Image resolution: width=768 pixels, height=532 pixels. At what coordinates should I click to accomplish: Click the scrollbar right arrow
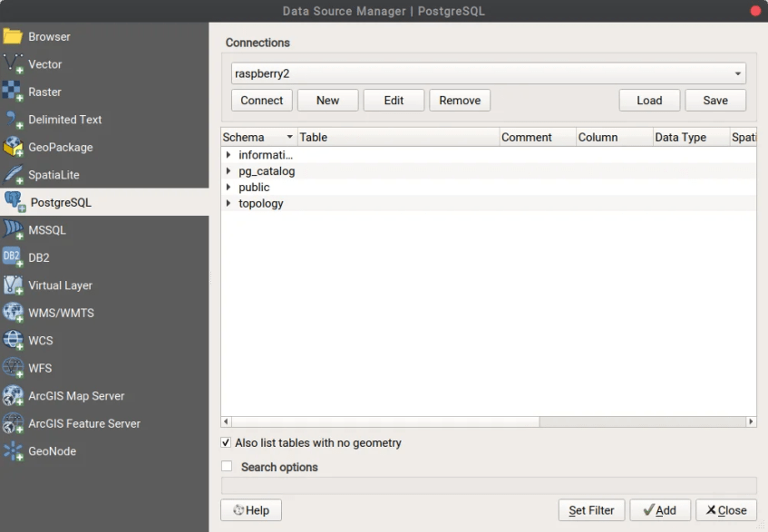pos(751,421)
